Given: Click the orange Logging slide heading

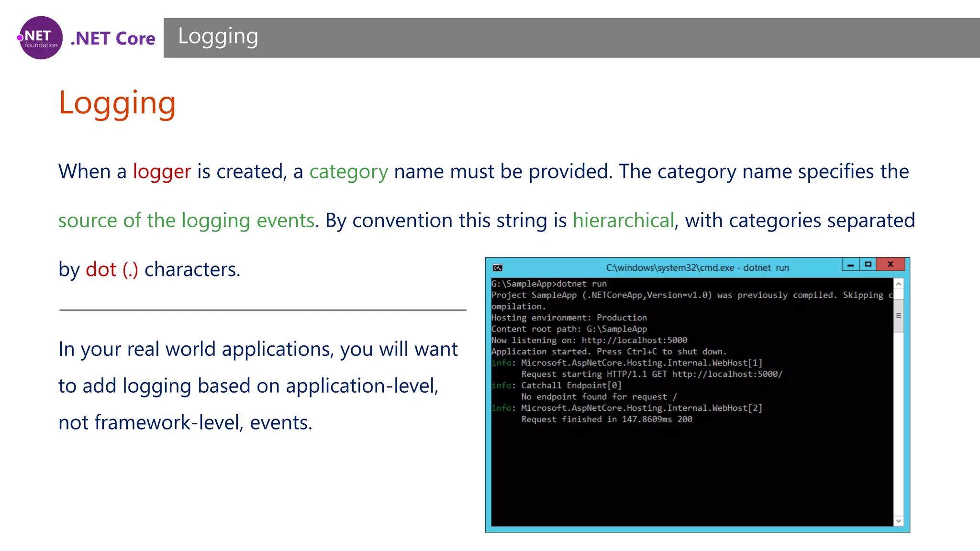Looking at the screenshot, I should point(117,103).
